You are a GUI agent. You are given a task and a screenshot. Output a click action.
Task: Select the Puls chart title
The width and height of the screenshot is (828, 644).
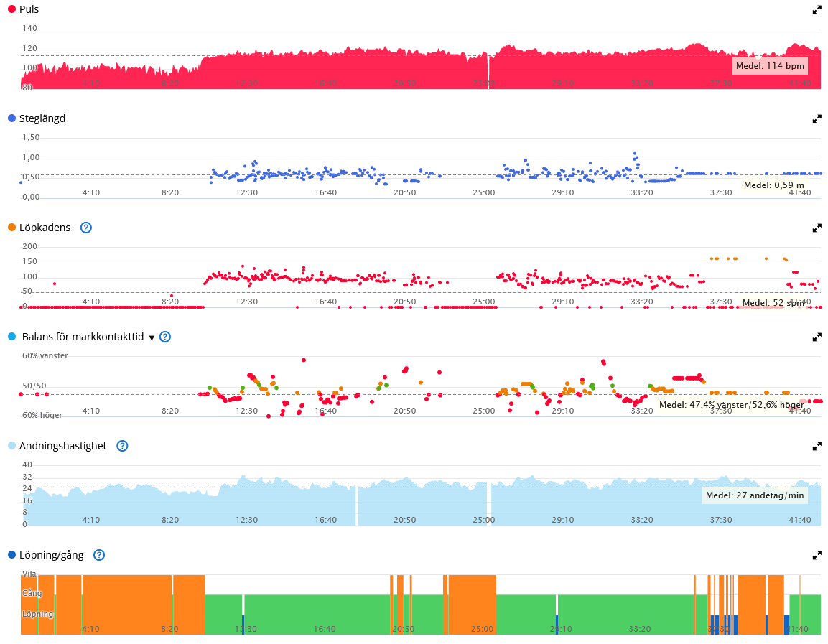[29, 9]
